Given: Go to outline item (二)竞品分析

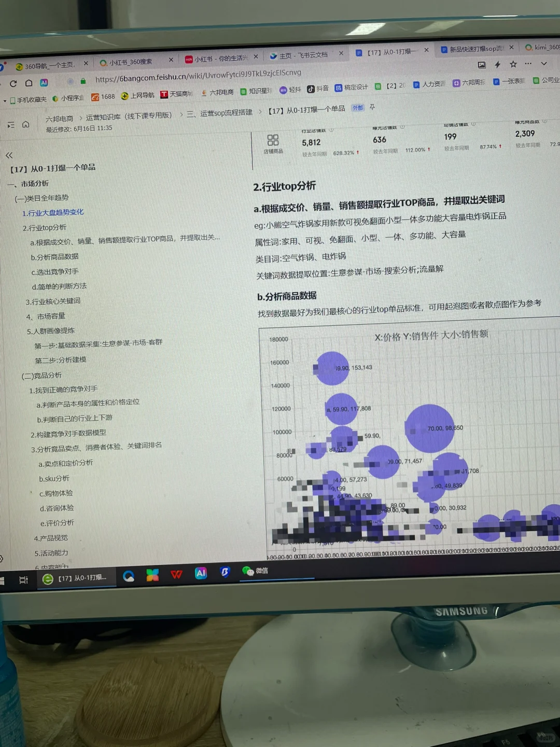Looking at the screenshot, I should click(x=41, y=376).
